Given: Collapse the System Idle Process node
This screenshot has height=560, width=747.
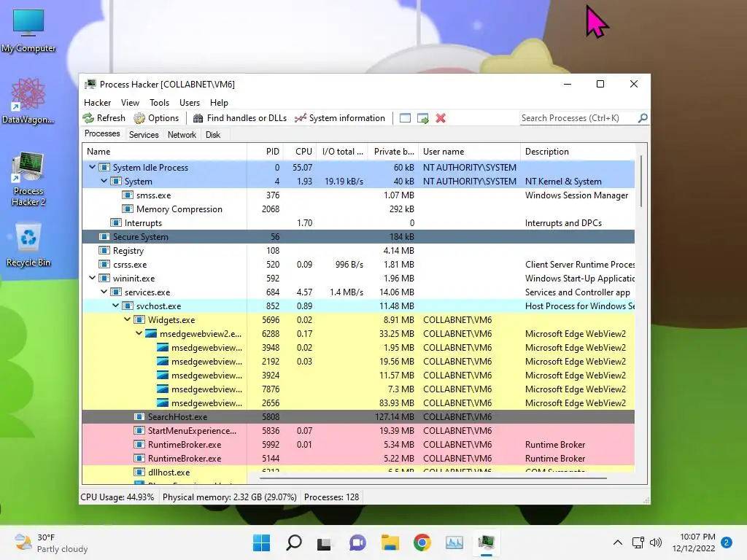Looking at the screenshot, I should (93, 167).
